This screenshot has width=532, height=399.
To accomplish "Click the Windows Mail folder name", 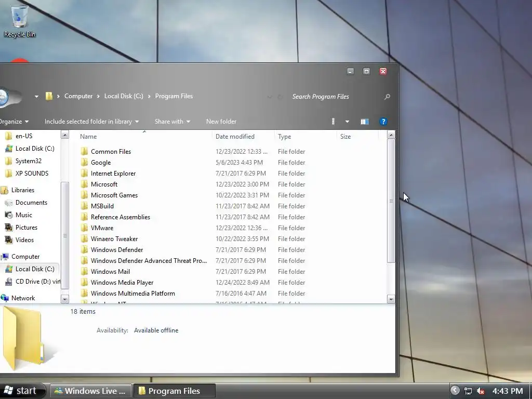I will pos(110,271).
